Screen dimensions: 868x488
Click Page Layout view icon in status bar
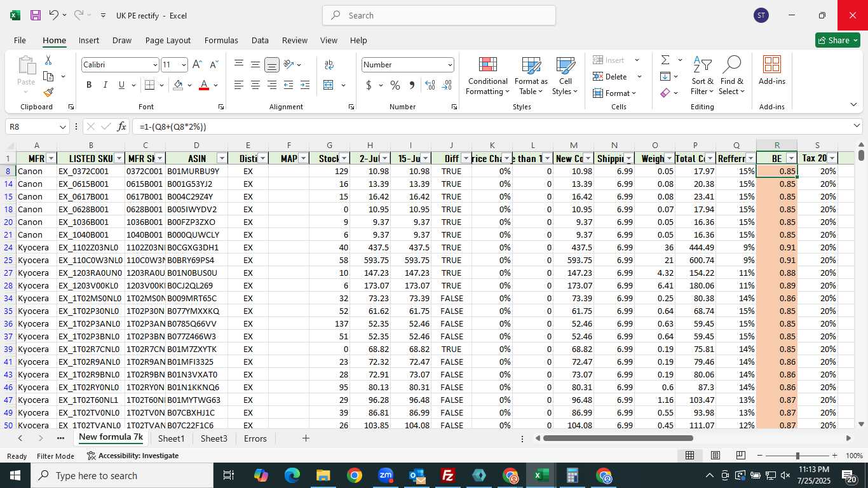(x=715, y=456)
